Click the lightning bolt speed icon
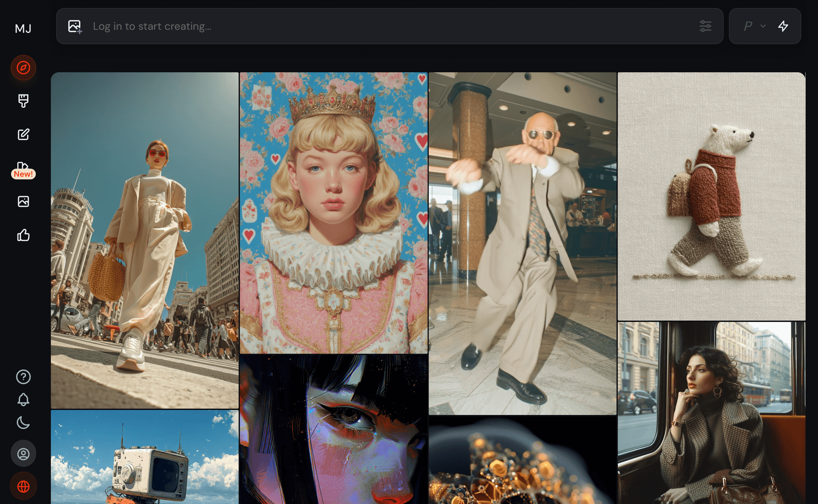Viewport: 818px width, 504px height. (x=783, y=26)
